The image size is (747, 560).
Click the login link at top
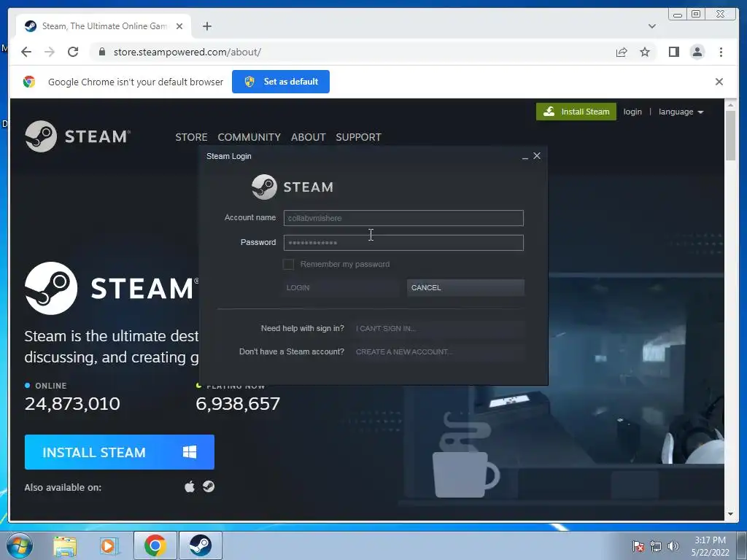[x=632, y=112]
